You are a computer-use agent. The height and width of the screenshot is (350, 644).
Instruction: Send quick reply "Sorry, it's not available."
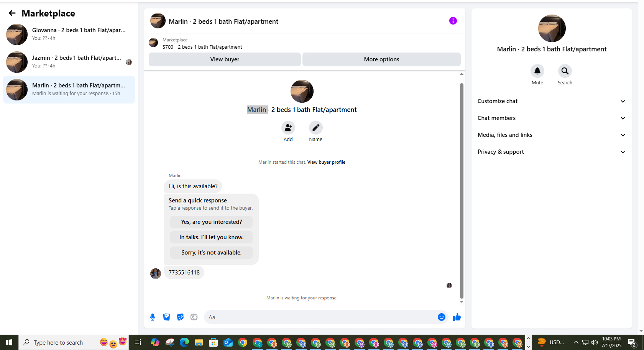[x=211, y=253]
